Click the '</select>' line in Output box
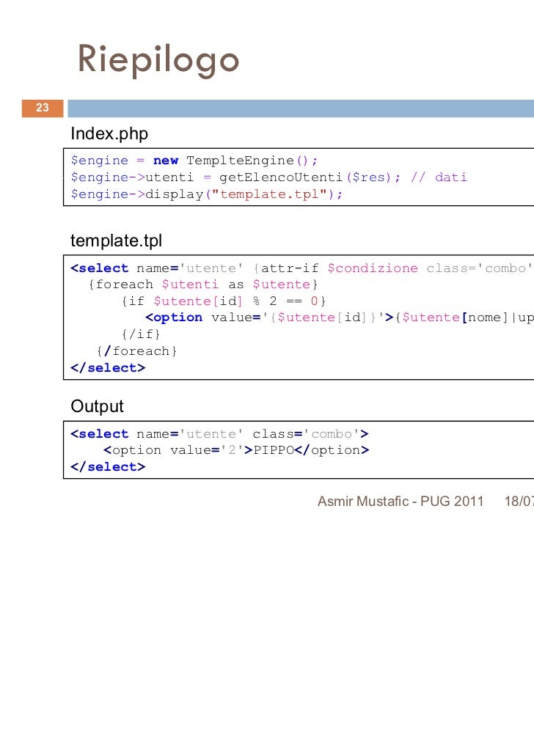The height and width of the screenshot is (756, 534). (108, 467)
